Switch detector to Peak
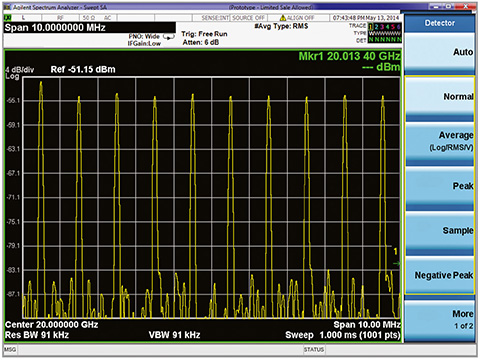The height and width of the screenshot is (360, 480). (440, 188)
